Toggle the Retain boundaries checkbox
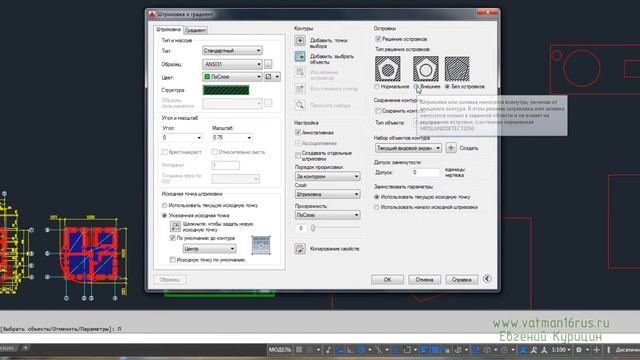The height and width of the screenshot is (360, 640). tap(378, 111)
